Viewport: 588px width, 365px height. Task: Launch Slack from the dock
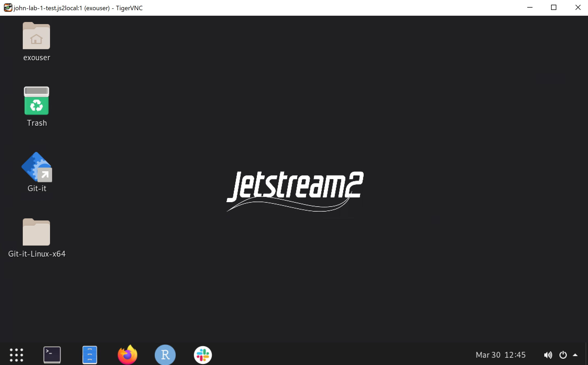tap(203, 355)
